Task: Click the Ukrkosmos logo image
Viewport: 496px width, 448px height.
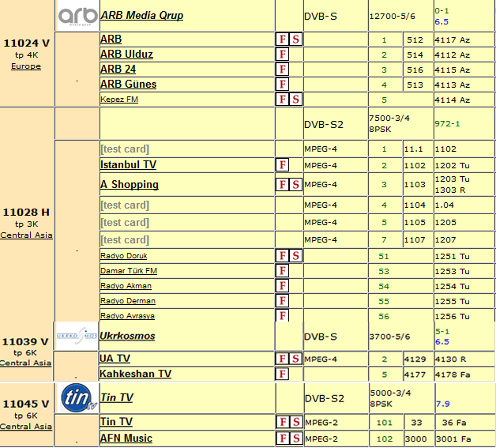Action: click(77, 336)
